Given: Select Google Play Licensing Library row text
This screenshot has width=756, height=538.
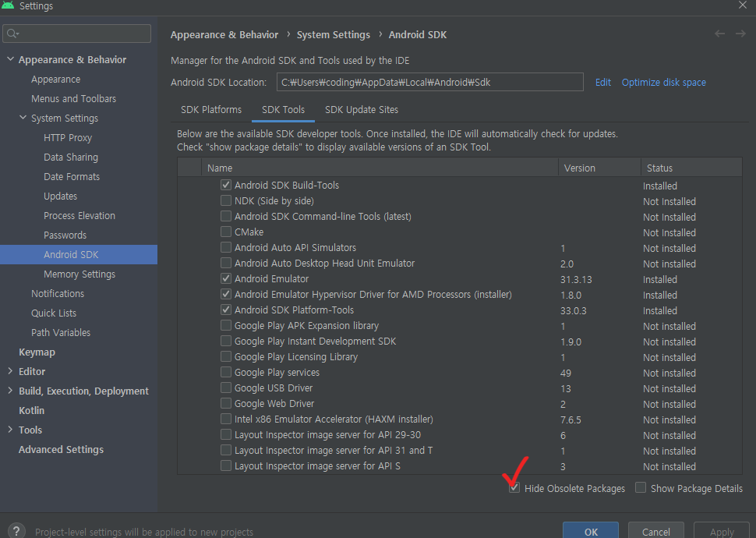Looking at the screenshot, I should coord(296,356).
